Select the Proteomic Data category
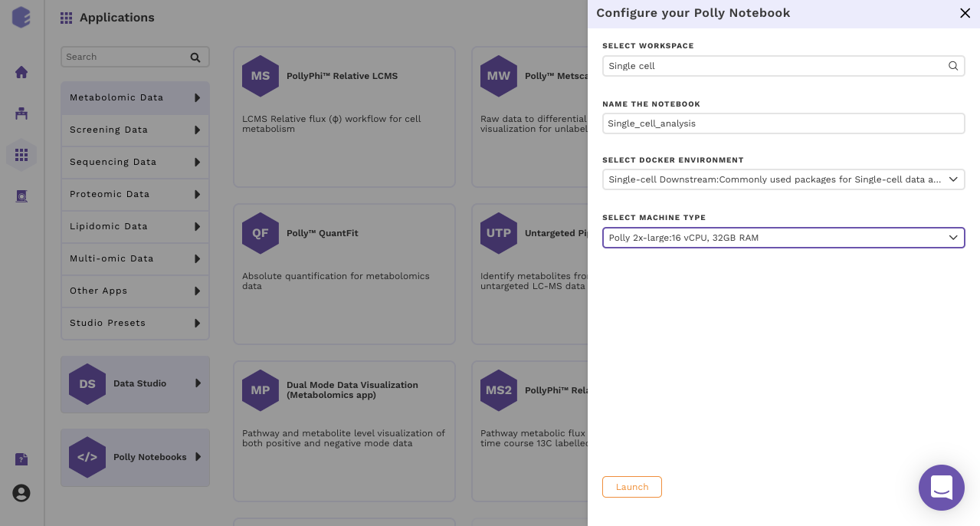Viewport: 980px width, 526px height. click(x=135, y=194)
